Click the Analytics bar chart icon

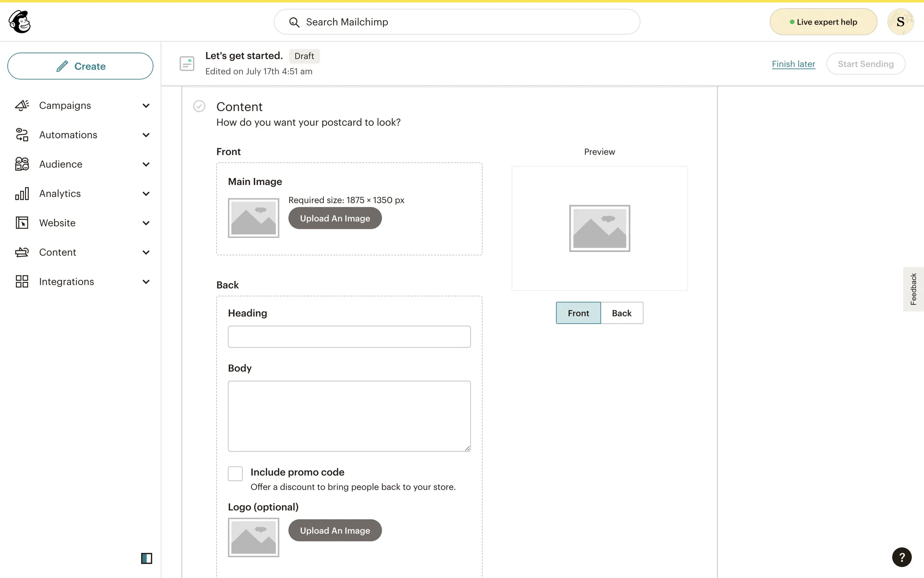click(x=22, y=194)
